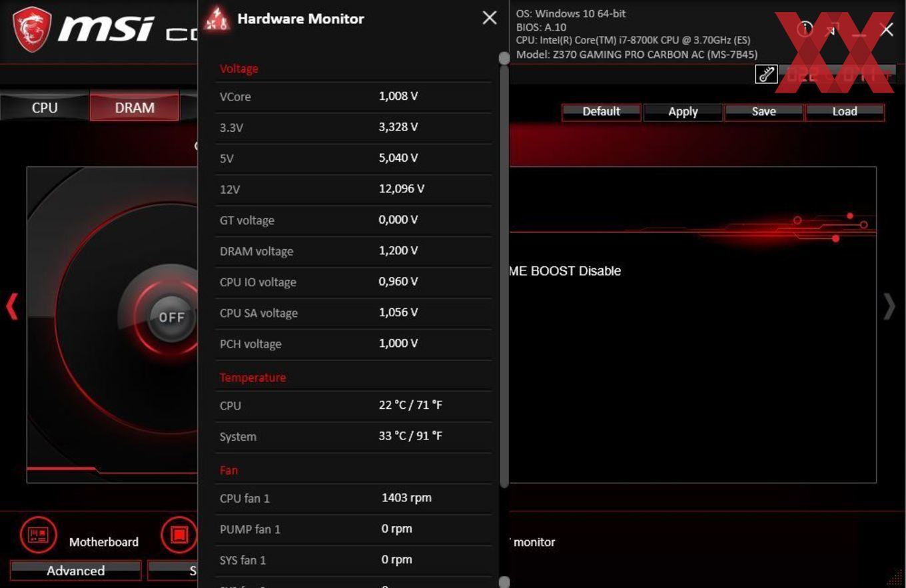The image size is (906, 588).
Task: Select the PUMP fan 1 row
Action: (x=354, y=529)
